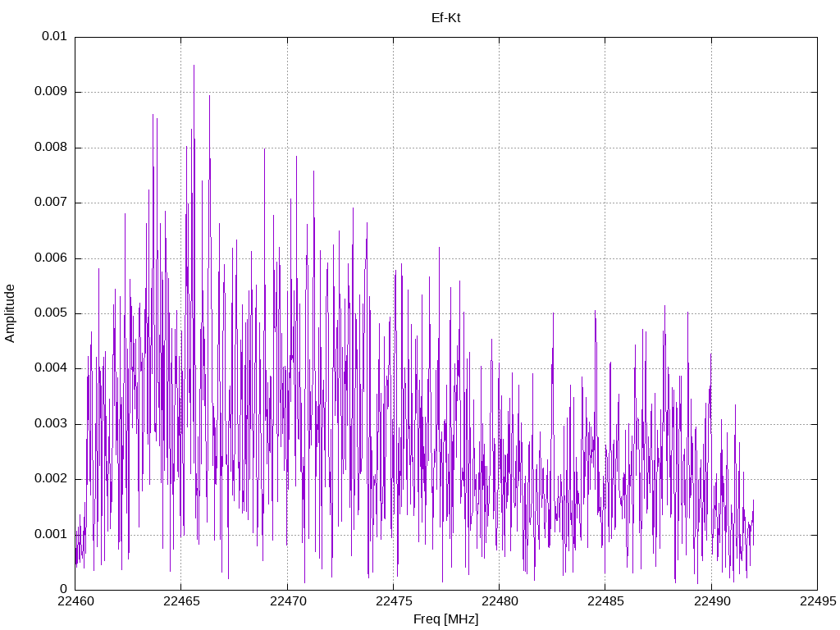Click the 22460 x-axis tick label
840x630 pixels.
75,601
